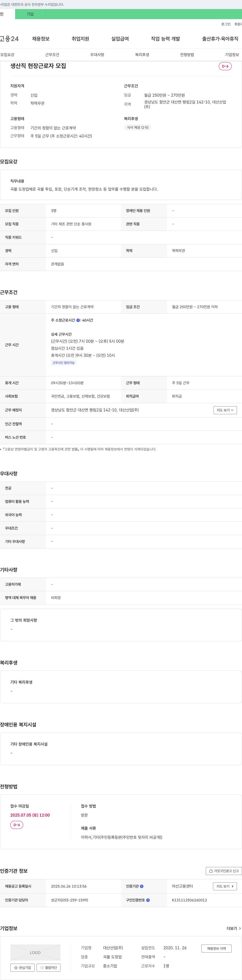Viewport: 242px width, 980px height.
Task: Click the 마산고용센터 text
Action: [x=182, y=886]
